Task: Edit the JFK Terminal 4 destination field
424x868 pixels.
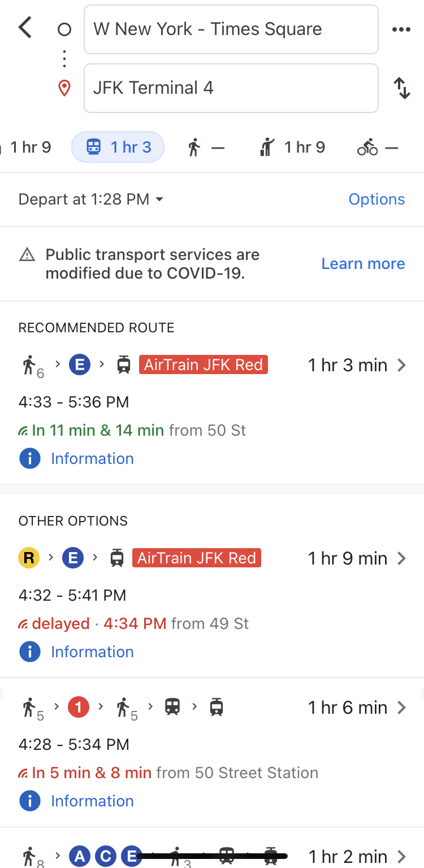Action: coord(231,88)
